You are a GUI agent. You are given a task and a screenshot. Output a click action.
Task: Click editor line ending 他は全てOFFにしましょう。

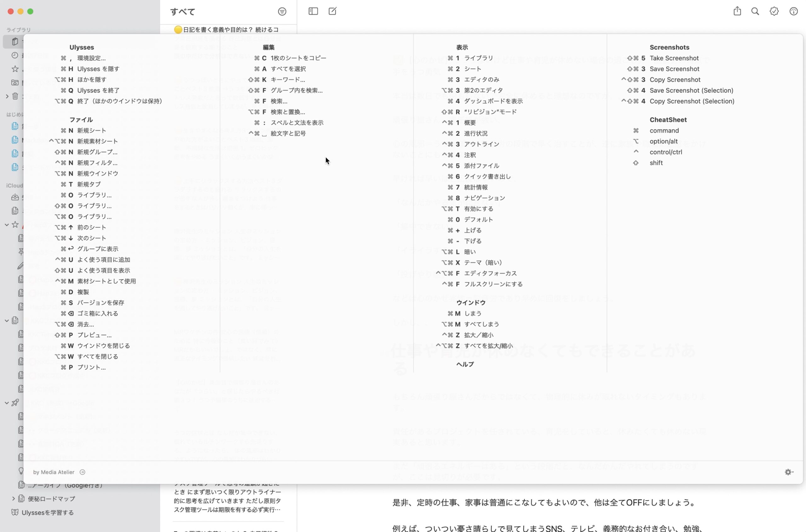point(544,502)
